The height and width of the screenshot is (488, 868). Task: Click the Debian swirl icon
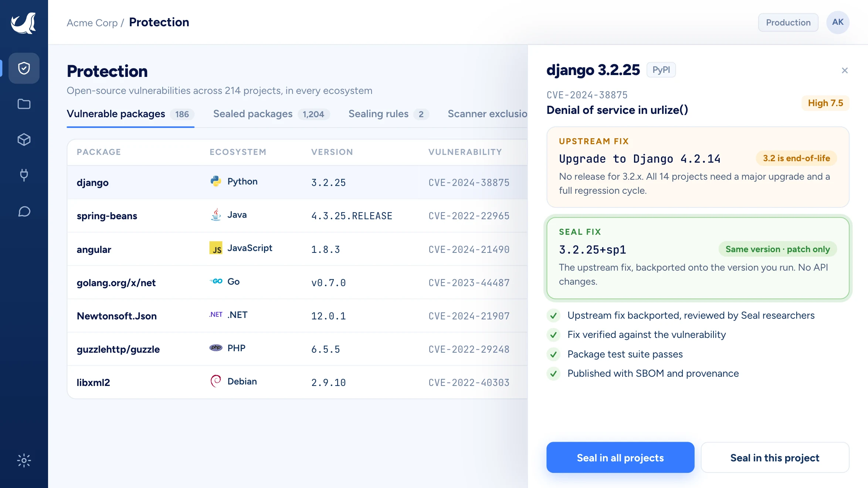pos(216,381)
